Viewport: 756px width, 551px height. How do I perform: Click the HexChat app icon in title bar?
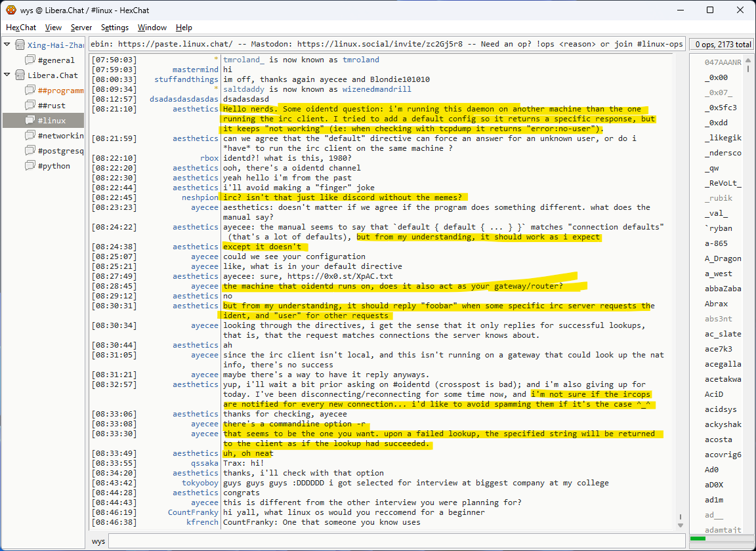pyautogui.click(x=11, y=10)
